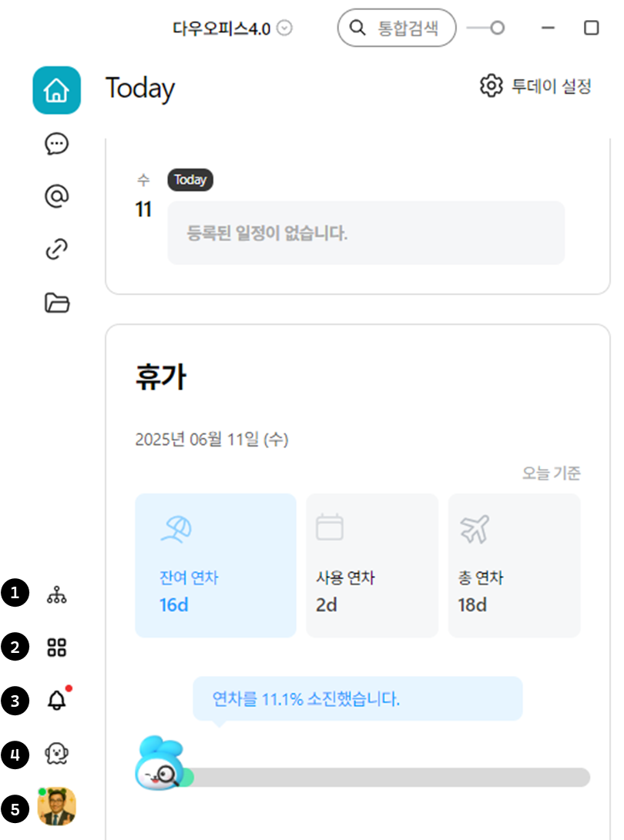Screen dimensions: 624x840
Task: Click the vacation usage progress bar
Action: tap(385, 777)
